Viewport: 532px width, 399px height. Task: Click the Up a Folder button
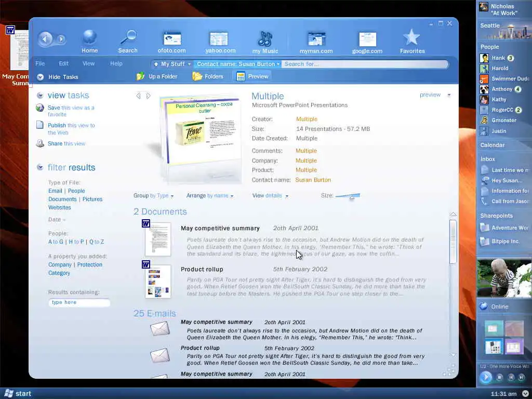click(157, 76)
